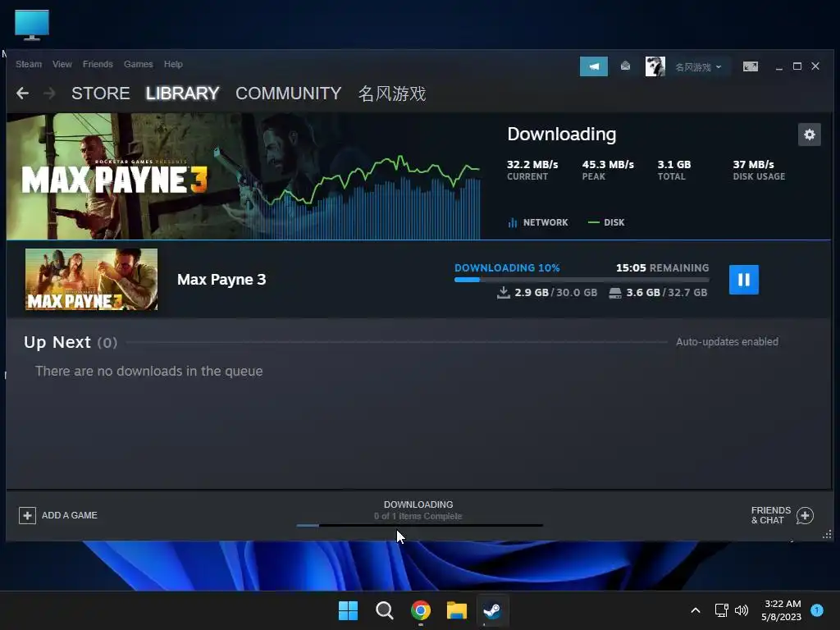Go to the STORE tab
The image size is (840, 630).
click(x=101, y=94)
